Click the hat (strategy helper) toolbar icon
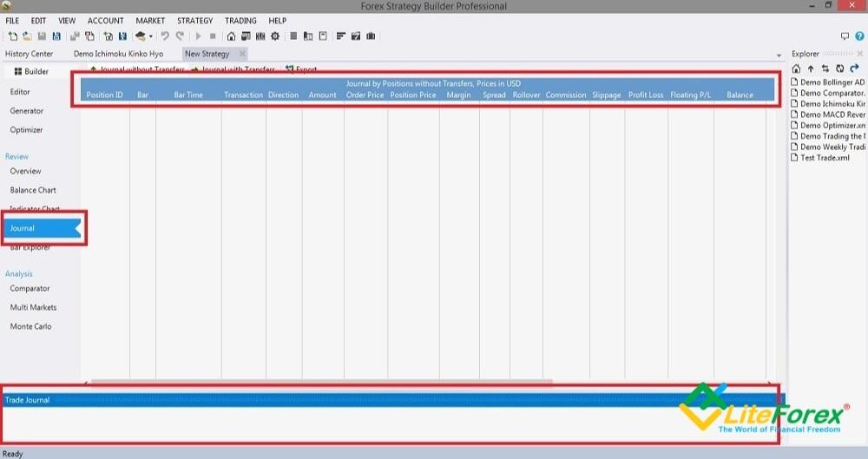 141,36
